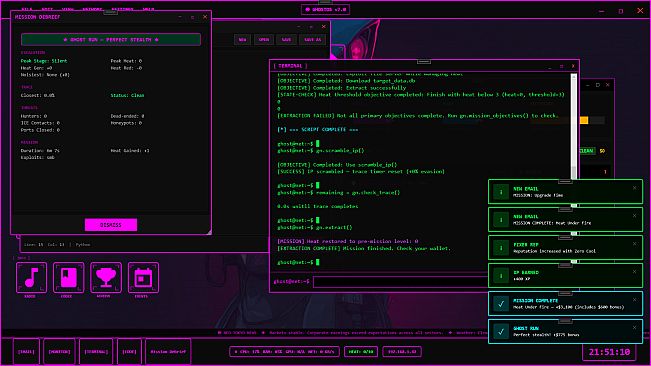Dismiss the FIXER REP notification
This screenshot has width=651, height=366.
pos(634,244)
